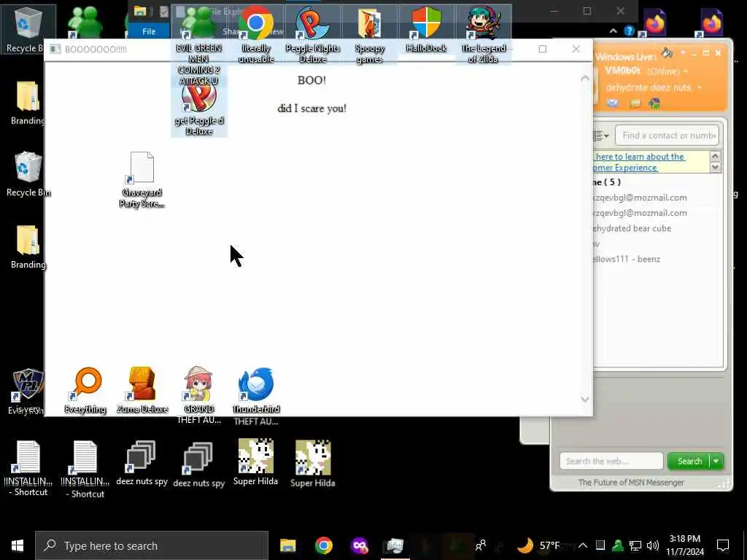Launch Chrome from the taskbar
Viewport: 747px width, 560px height.
[323, 545]
